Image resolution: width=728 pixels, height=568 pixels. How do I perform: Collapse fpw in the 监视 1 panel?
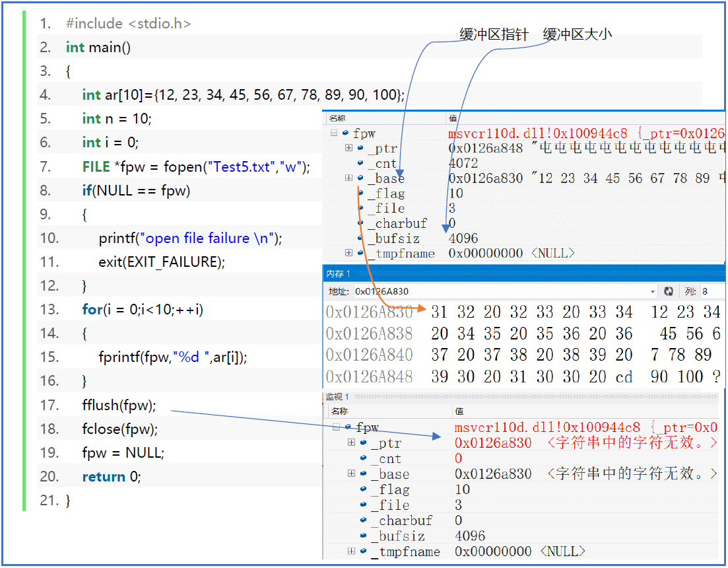tap(337, 428)
